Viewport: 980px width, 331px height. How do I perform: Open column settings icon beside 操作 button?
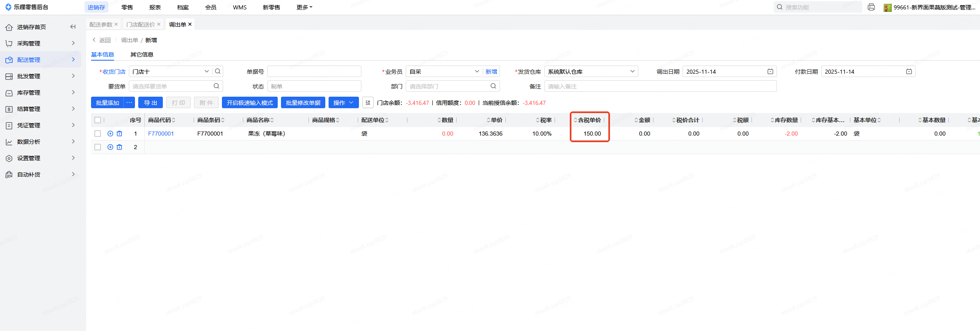368,103
